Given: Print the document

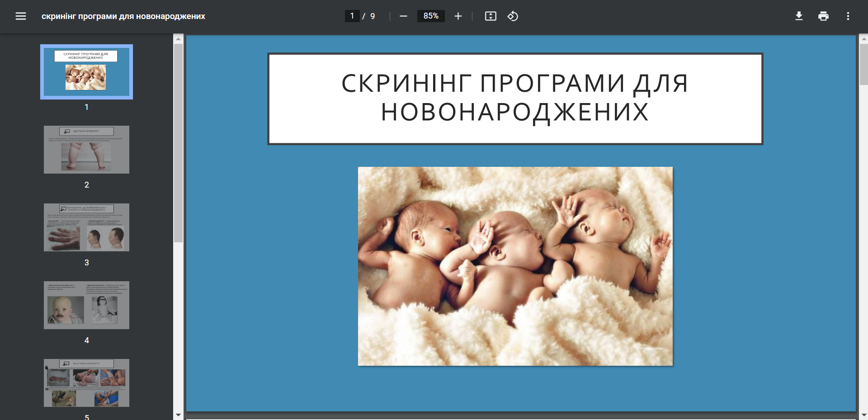Looking at the screenshot, I should click(x=823, y=16).
